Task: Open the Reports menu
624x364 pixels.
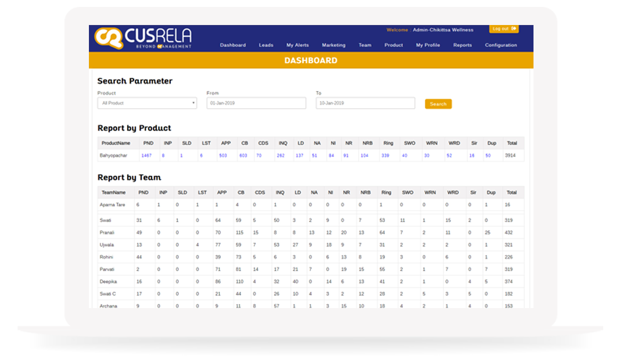Action: click(x=462, y=45)
